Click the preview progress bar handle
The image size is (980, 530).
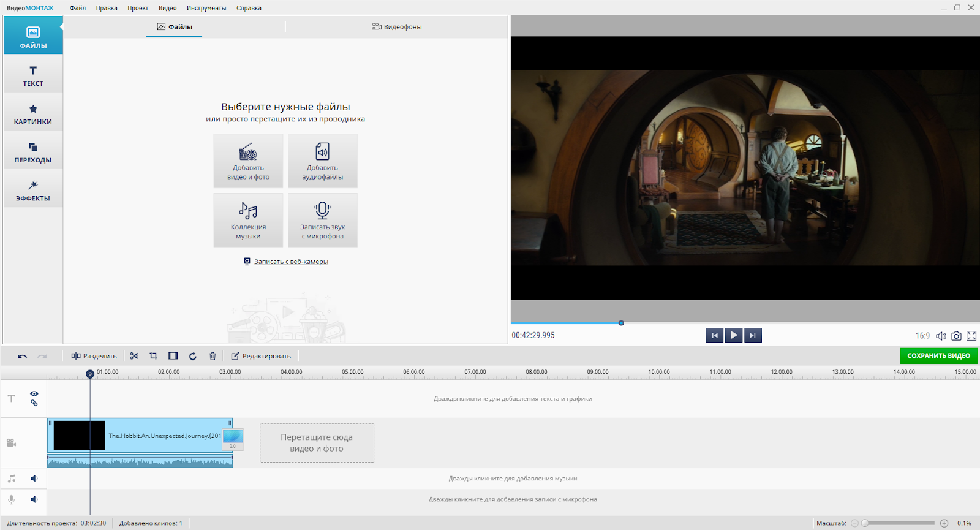point(621,323)
